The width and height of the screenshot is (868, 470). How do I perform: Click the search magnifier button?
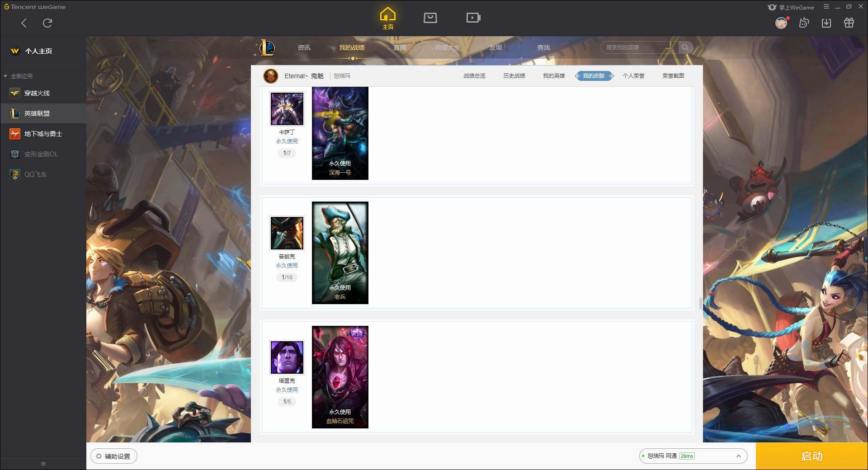coord(685,47)
